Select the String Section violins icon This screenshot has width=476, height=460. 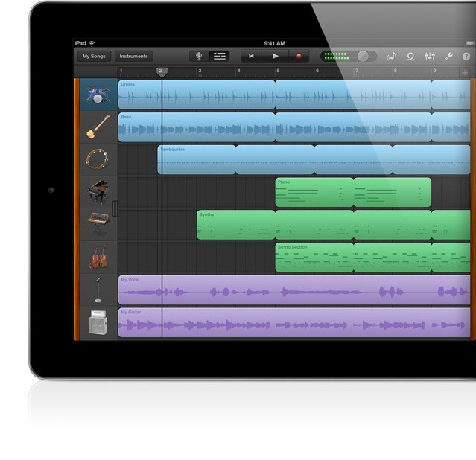(x=98, y=257)
